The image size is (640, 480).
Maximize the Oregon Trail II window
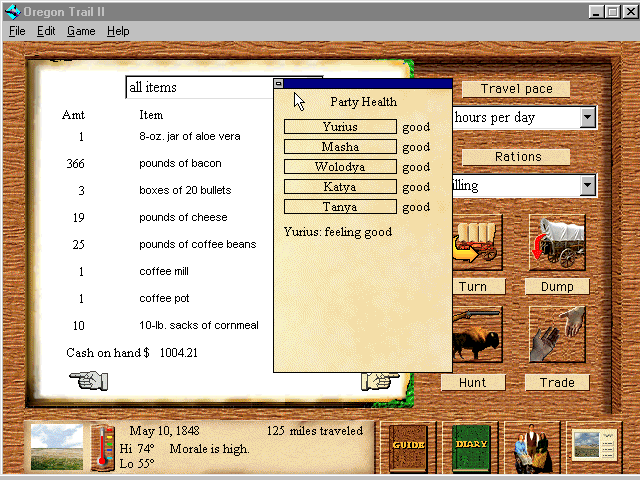[x=612, y=12]
